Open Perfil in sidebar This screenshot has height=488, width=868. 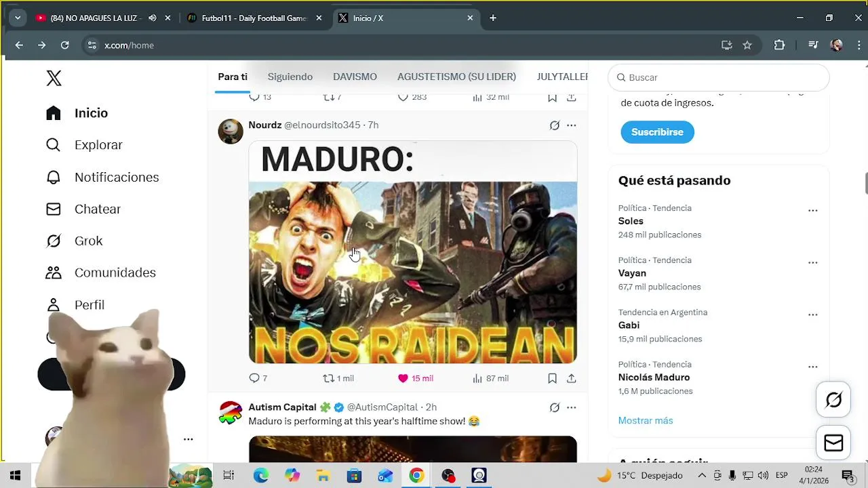(75, 304)
